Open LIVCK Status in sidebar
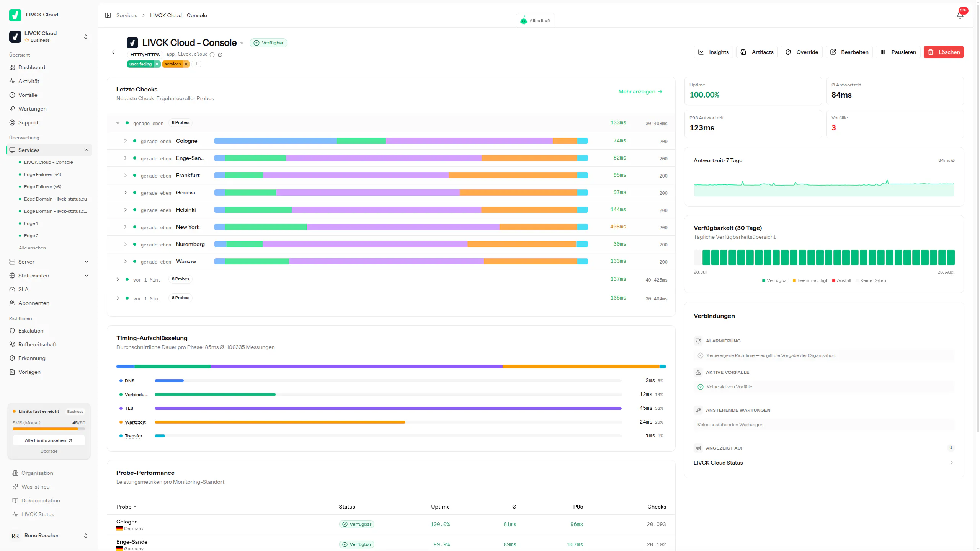 pos(49,514)
